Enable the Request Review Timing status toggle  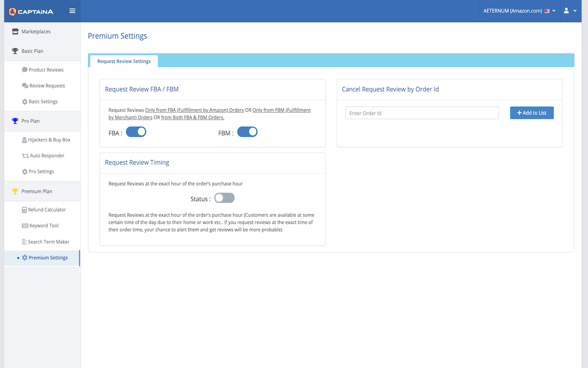coord(224,198)
